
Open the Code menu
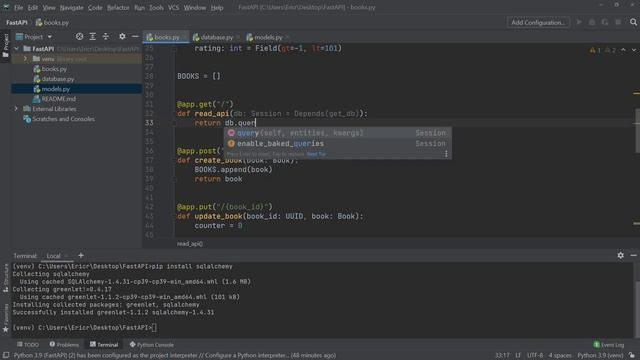[x=95, y=7]
